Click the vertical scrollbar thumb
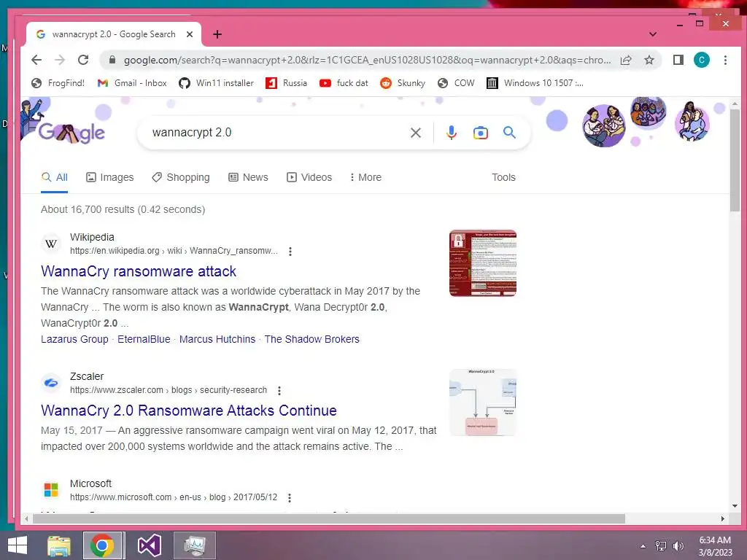Screen dimensions: 747x560 [x=735, y=160]
